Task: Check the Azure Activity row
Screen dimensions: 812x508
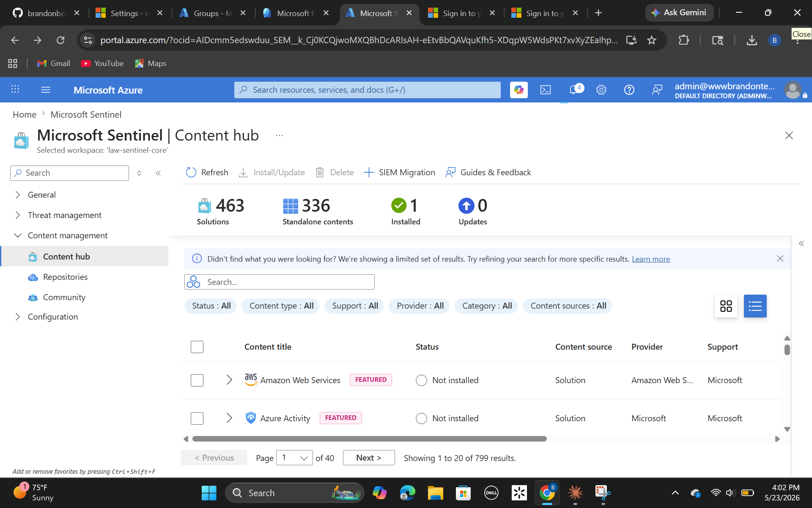Action: pos(197,418)
